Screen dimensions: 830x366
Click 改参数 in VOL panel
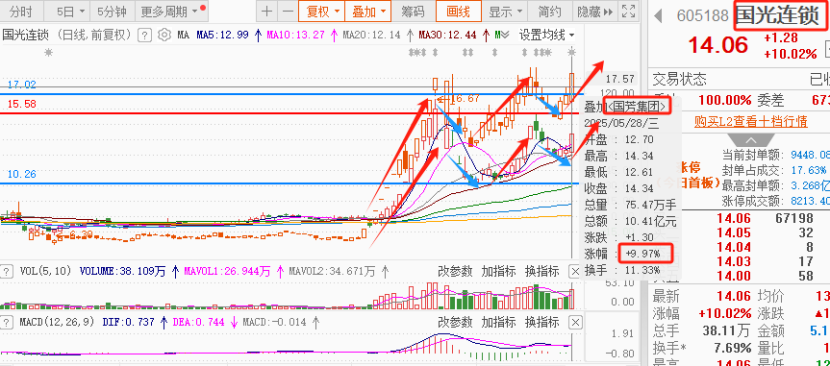pyautogui.click(x=455, y=272)
